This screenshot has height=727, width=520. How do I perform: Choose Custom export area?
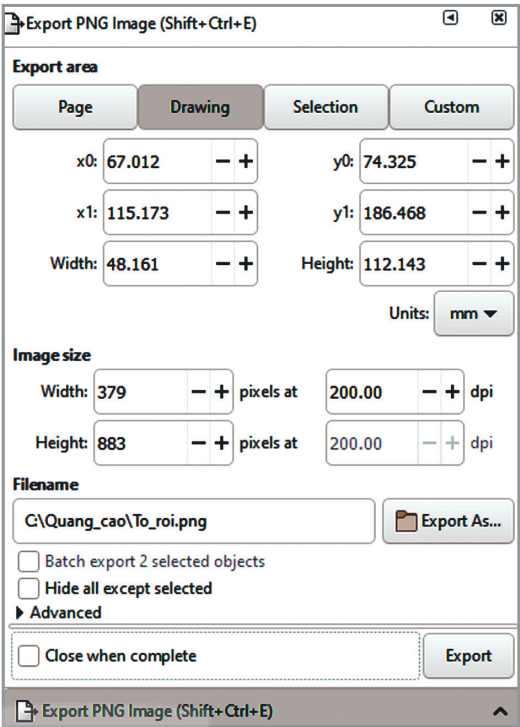pos(451,107)
